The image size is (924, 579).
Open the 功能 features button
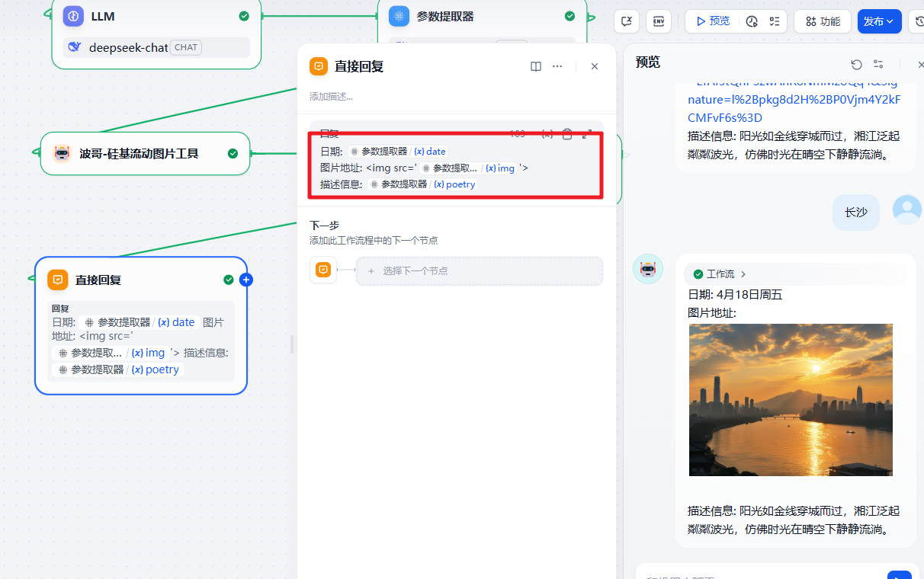coord(823,21)
